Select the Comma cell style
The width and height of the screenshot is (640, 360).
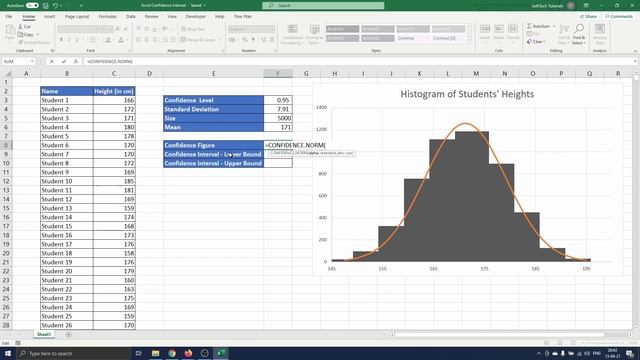coord(413,38)
